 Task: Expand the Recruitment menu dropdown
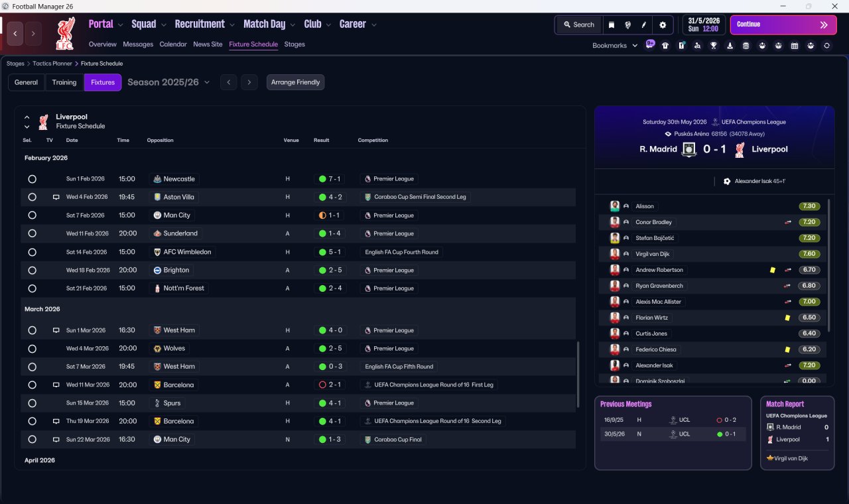pyautogui.click(x=232, y=25)
